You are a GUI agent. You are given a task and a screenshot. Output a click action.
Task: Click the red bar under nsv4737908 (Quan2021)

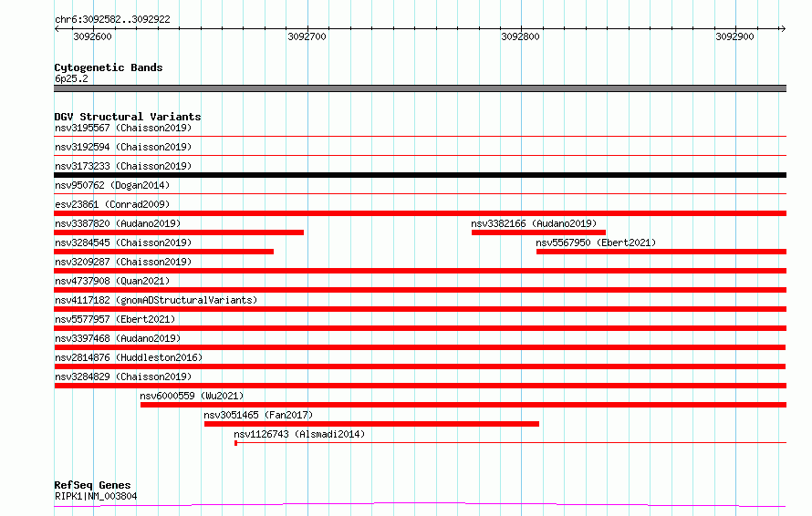click(420, 290)
